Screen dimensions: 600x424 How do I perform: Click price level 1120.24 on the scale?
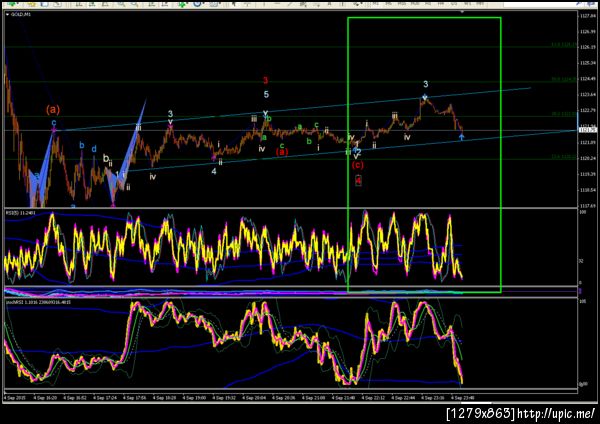pyautogui.click(x=588, y=158)
